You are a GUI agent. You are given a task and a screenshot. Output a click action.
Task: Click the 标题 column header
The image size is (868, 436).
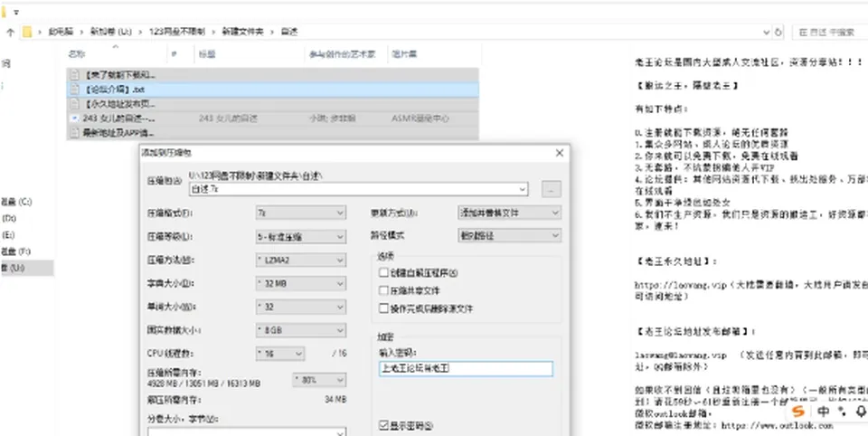pyautogui.click(x=207, y=54)
